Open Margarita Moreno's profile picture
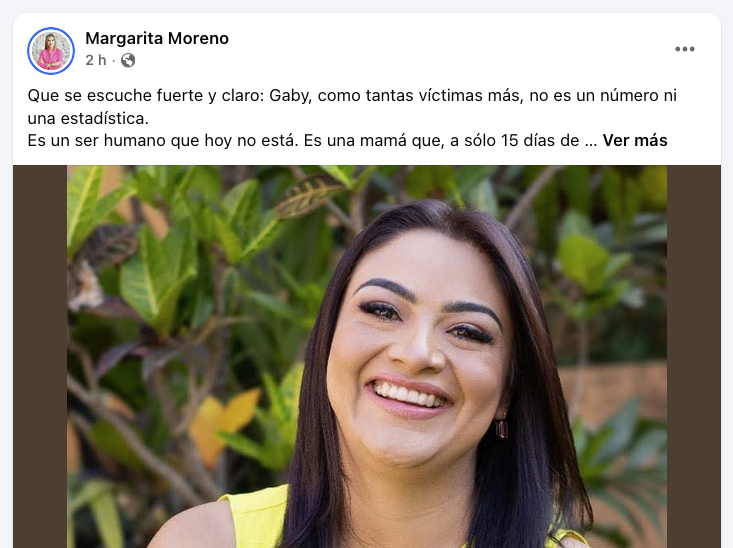733x548 pixels. [51, 50]
